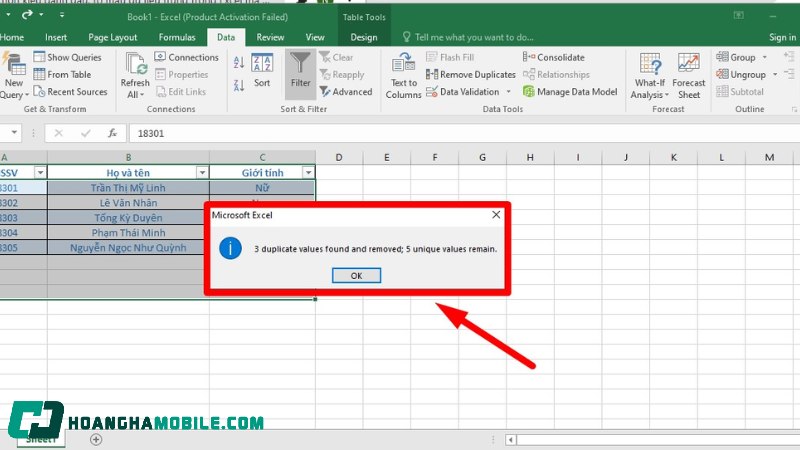Open the Formulas tab
800x450 pixels.
click(177, 37)
